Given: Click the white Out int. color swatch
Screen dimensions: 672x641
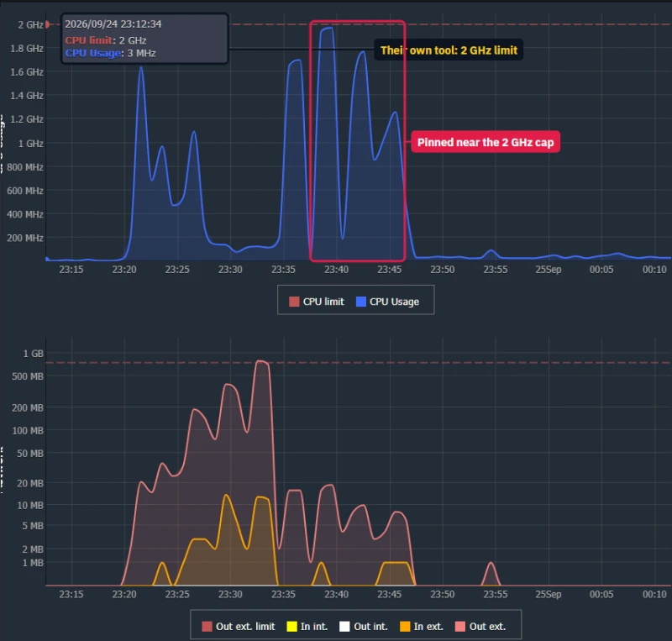Looking at the screenshot, I should pos(344,627).
